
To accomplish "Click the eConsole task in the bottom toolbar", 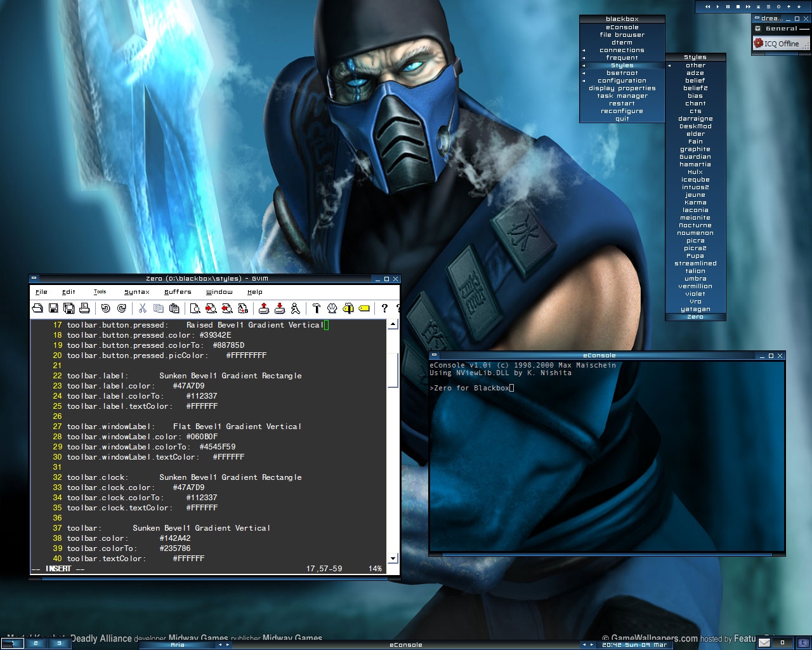I will [x=406, y=644].
